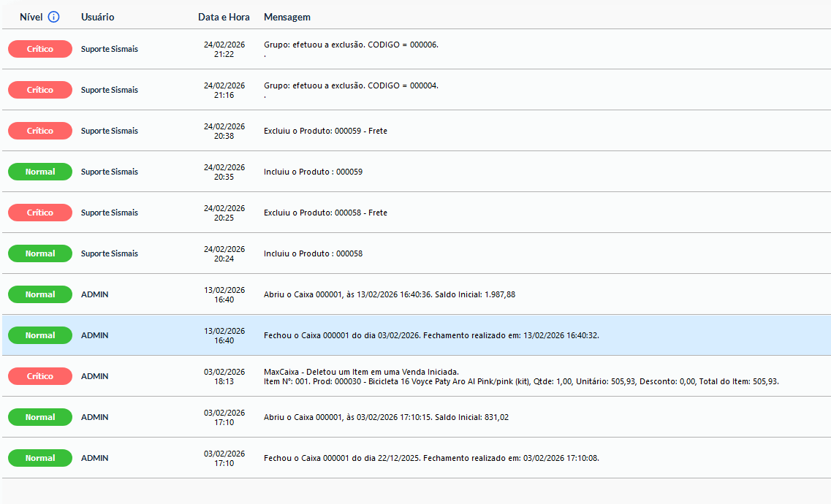Open the entry with Saldo Inicial 1.987,88
The image size is (831, 504).
[x=417, y=294]
